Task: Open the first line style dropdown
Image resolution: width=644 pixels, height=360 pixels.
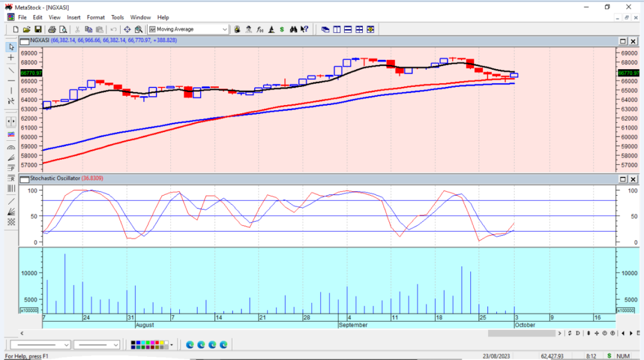Action: coord(65,345)
